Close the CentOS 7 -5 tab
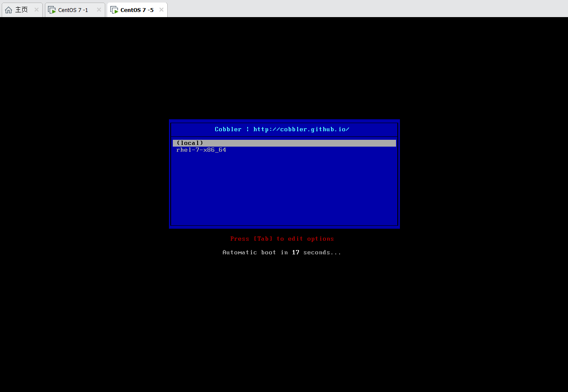The height and width of the screenshot is (392, 568). (161, 10)
